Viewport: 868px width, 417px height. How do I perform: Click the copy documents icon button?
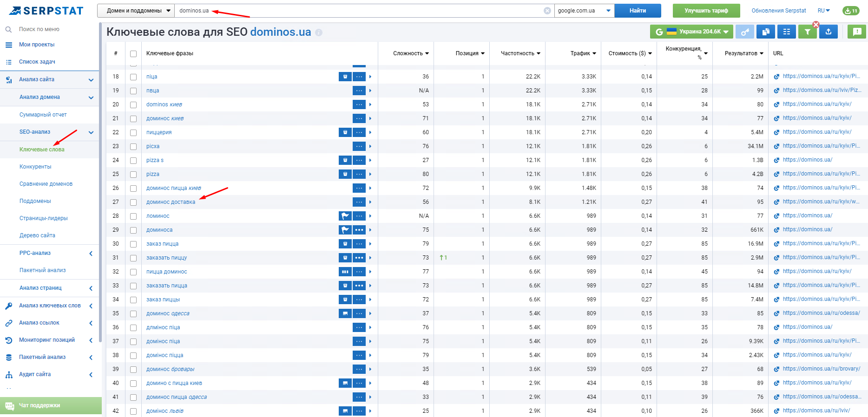pos(765,32)
